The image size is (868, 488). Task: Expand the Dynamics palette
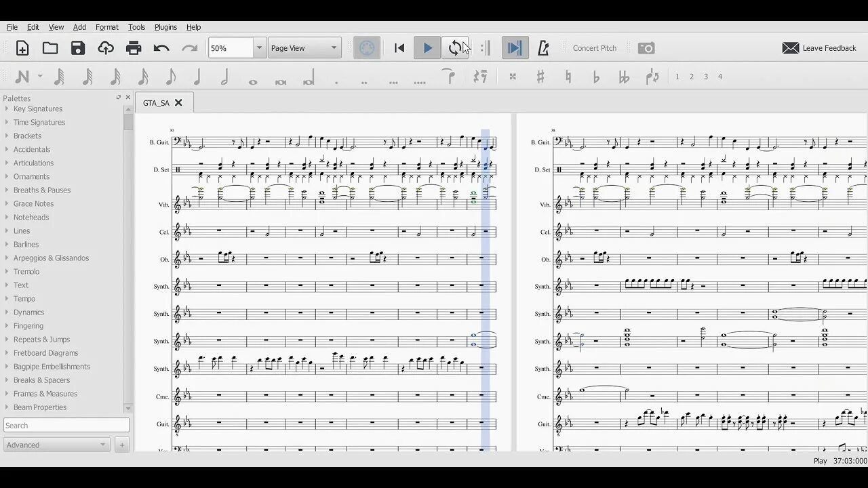coord(28,312)
